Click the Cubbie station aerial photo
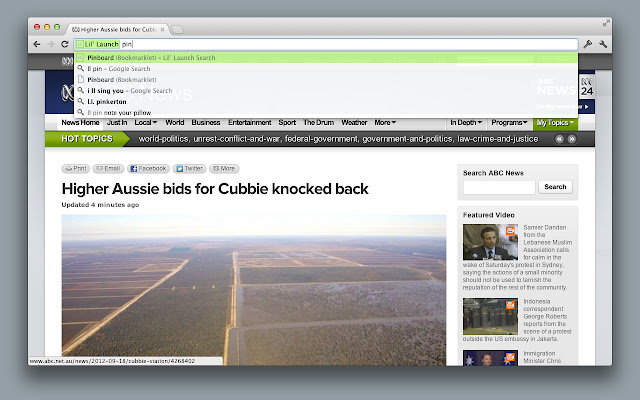 point(254,290)
